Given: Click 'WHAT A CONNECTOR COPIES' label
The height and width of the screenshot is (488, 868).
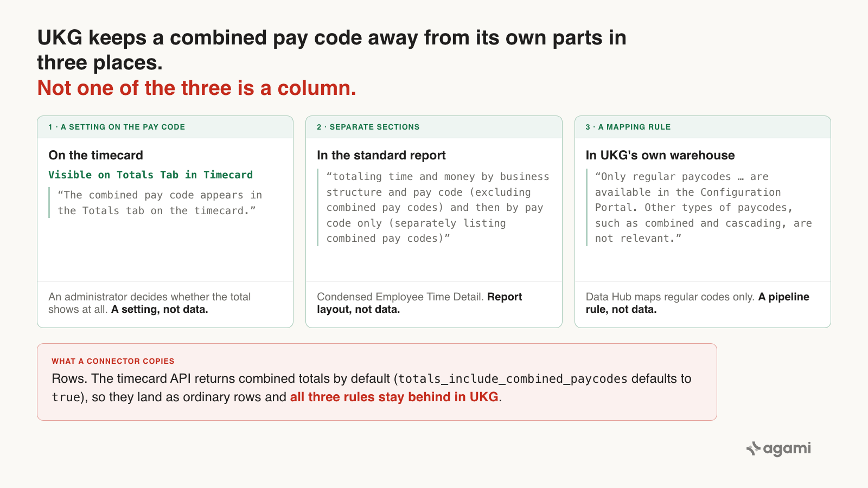Looking at the screenshot, I should (113, 361).
